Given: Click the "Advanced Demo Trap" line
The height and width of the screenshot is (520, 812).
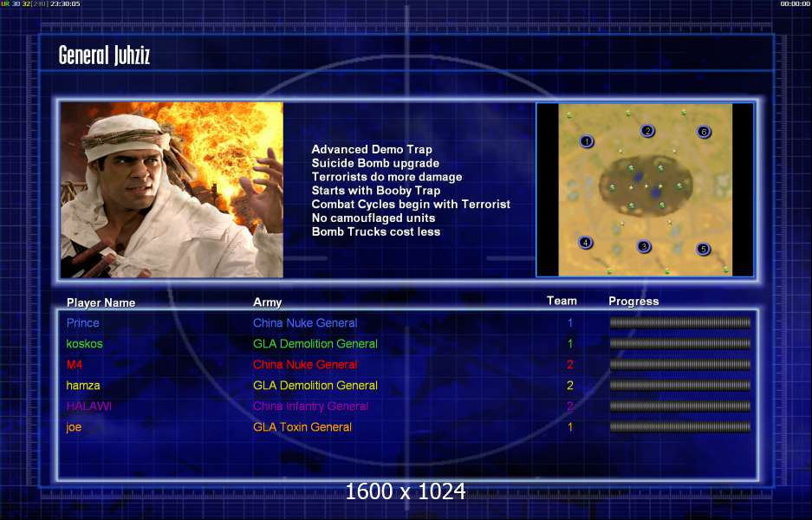Looking at the screenshot, I should pos(372,150).
